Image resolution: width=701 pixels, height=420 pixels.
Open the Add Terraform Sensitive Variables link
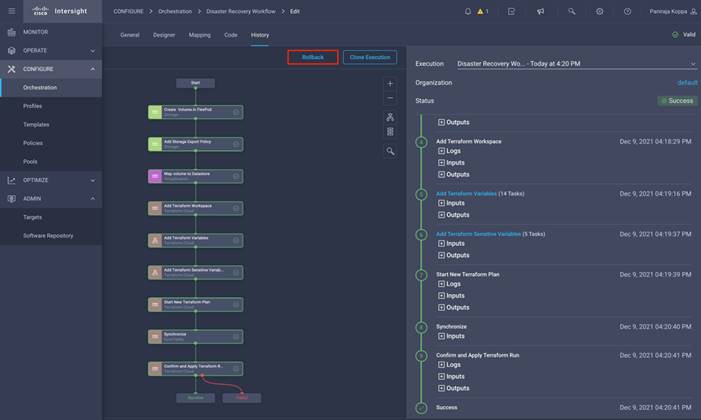tap(478, 234)
